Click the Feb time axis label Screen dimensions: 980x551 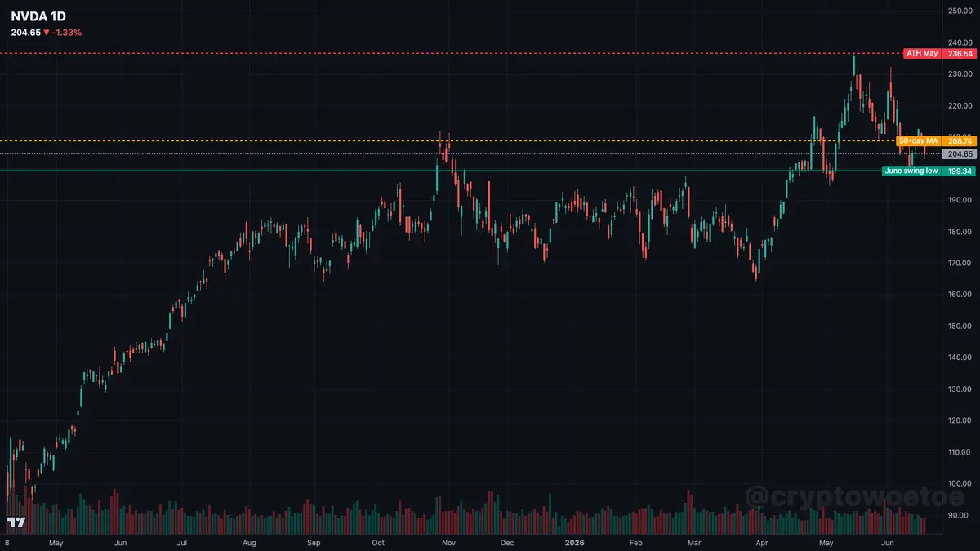click(636, 542)
